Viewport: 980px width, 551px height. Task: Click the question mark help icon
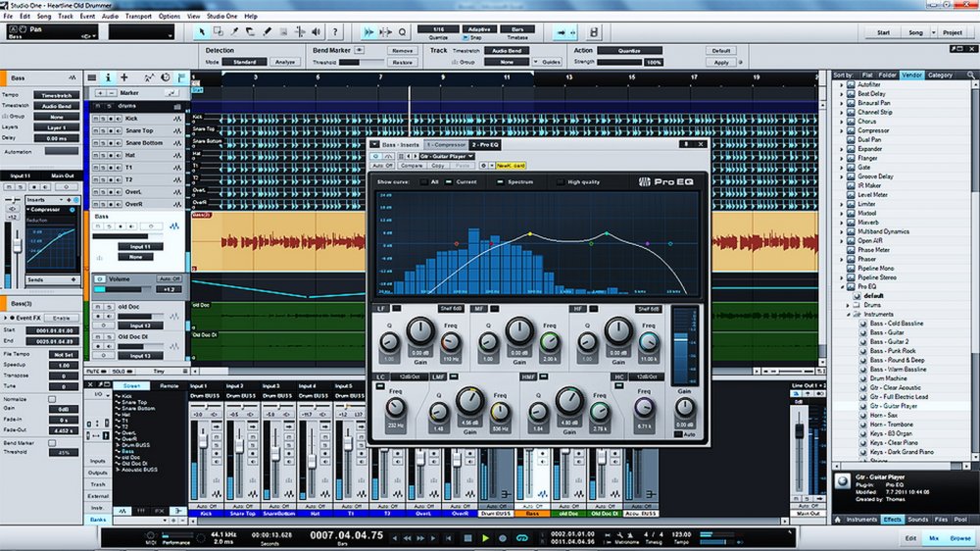[335, 32]
